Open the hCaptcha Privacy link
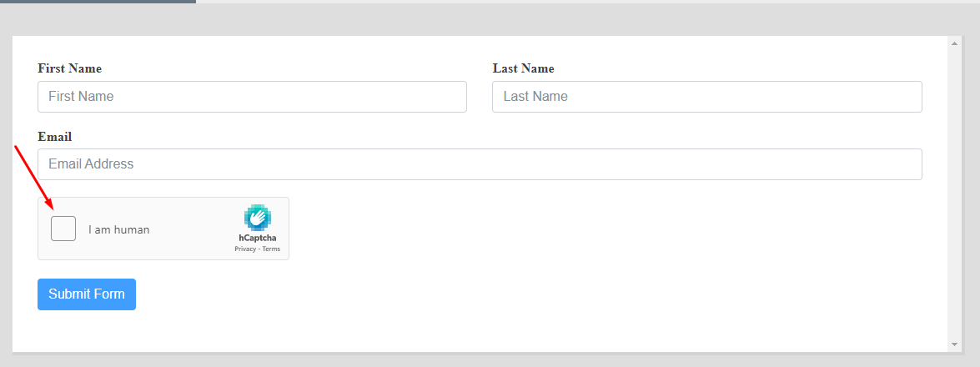980x367 pixels. 245,249
